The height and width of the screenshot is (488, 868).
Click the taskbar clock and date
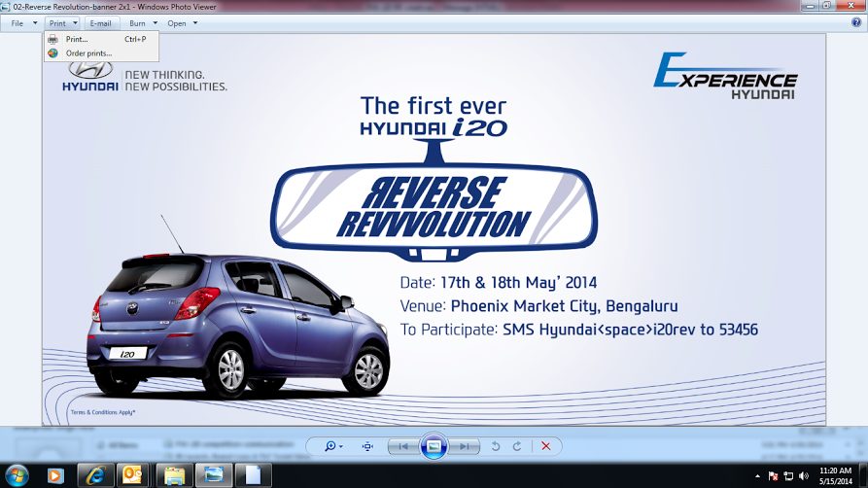click(x=837, y=474)
